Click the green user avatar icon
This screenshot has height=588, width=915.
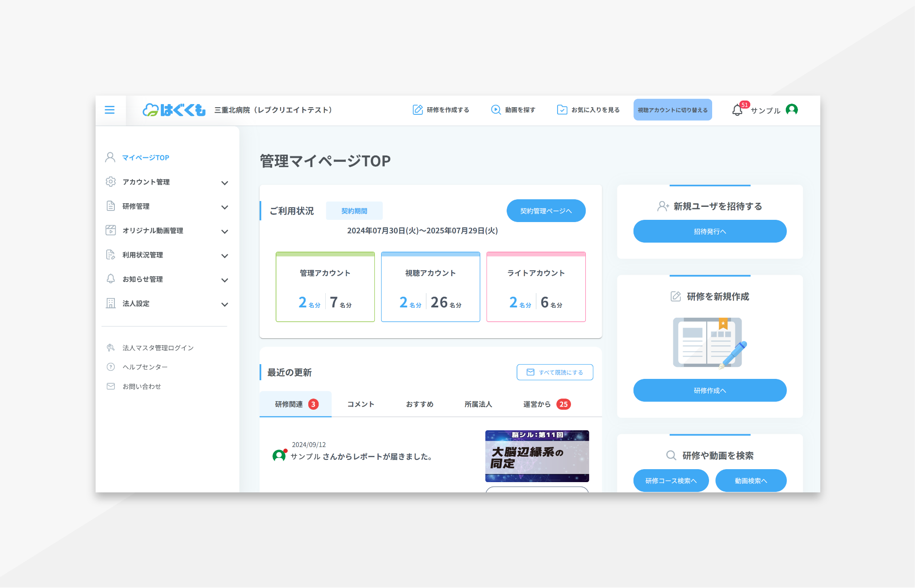point(792,109)
